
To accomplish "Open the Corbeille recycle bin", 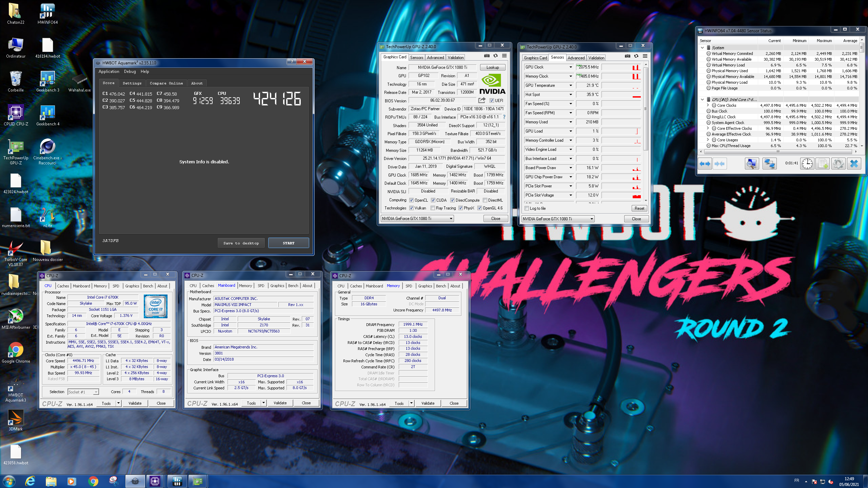I will pyautogui.click(x=16, y=81).
